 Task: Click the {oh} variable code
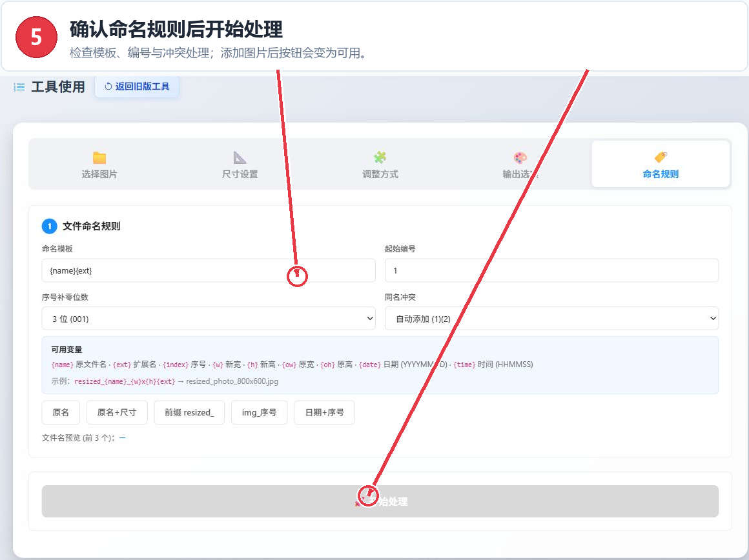327,365
